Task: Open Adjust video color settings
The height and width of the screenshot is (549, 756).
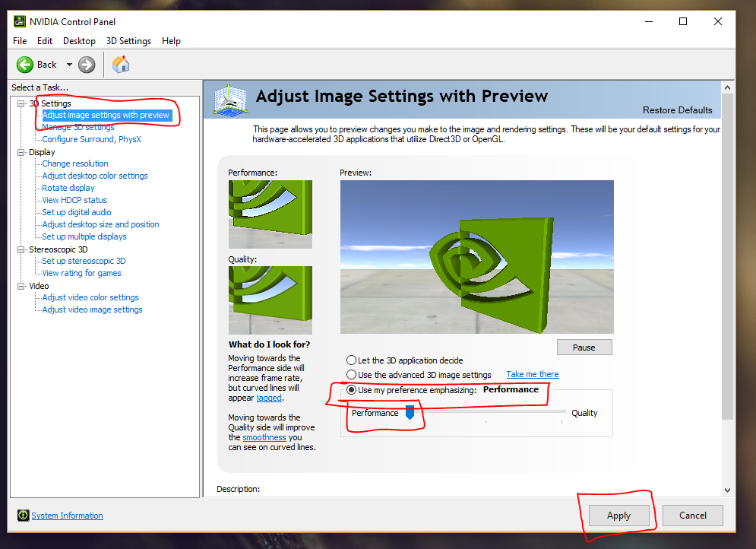Action: (90, 297)
